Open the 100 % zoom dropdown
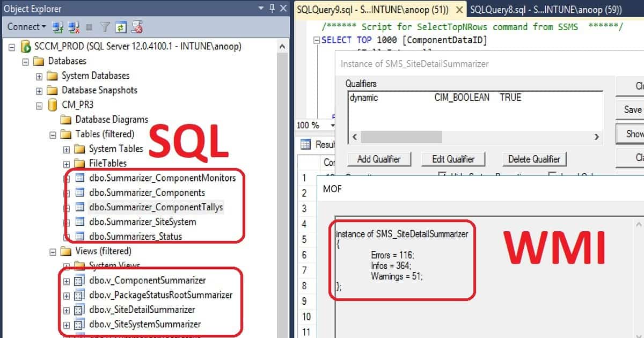This screenshot has width=644, height=338. 333,125
